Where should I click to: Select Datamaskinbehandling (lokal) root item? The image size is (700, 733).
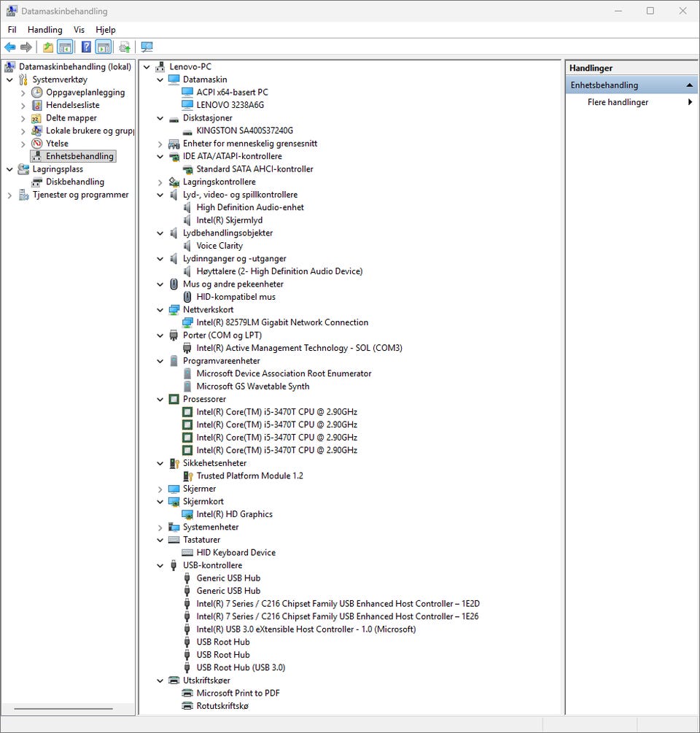coord(75,67)
